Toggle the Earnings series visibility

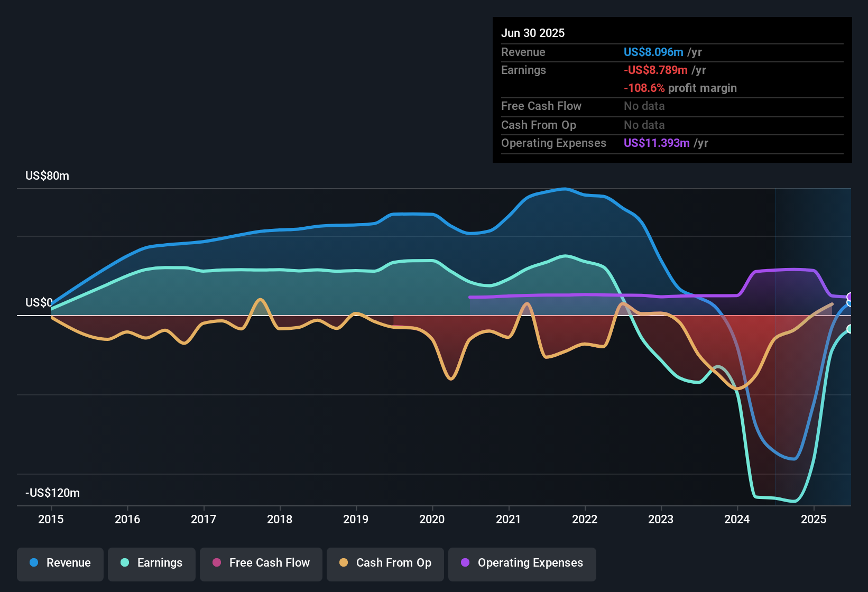point(151,563)
